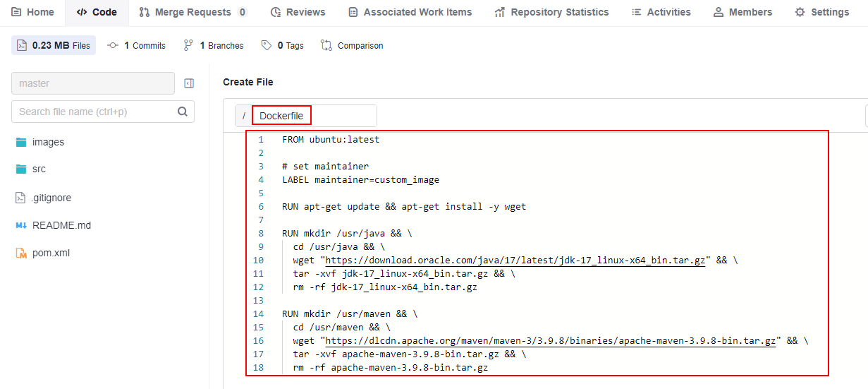Open the Members tab

pyautogui.click(x=742, y=12)
